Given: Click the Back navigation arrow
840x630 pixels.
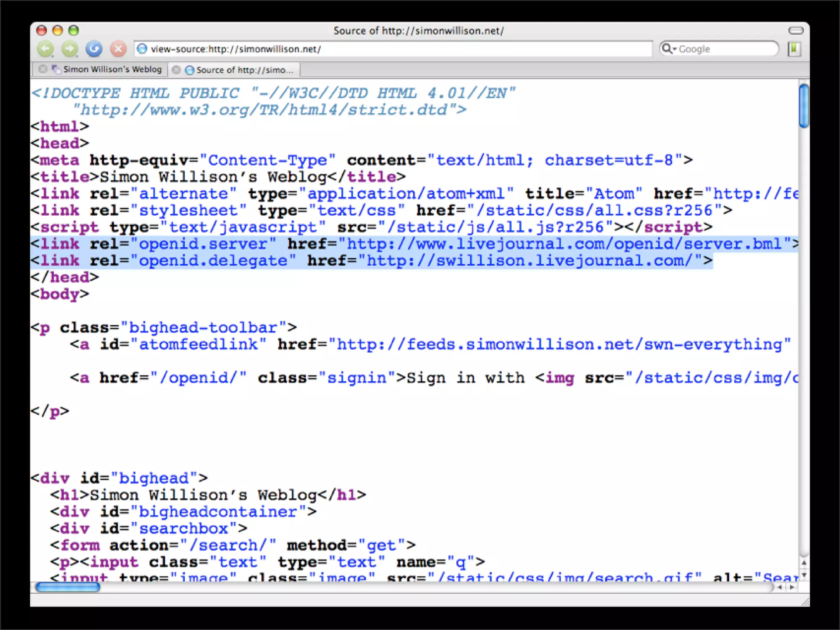Looking at the screenshot, I should point(45,49).
